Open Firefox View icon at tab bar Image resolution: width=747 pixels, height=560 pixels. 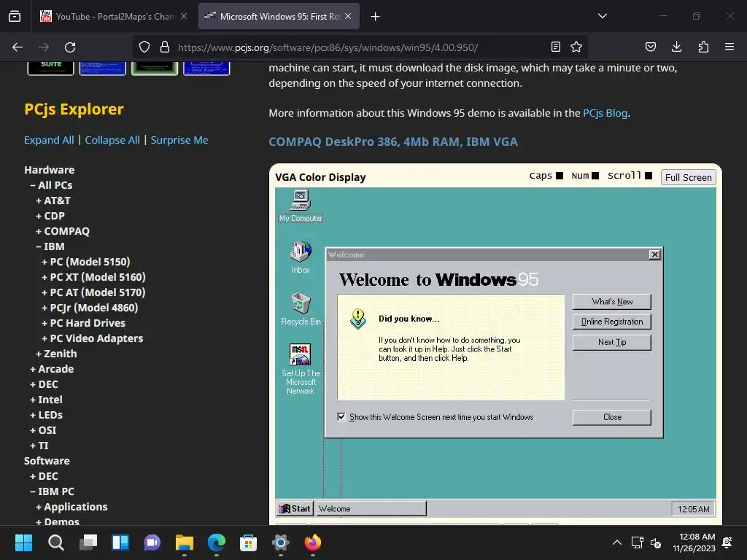click(15, 17)
